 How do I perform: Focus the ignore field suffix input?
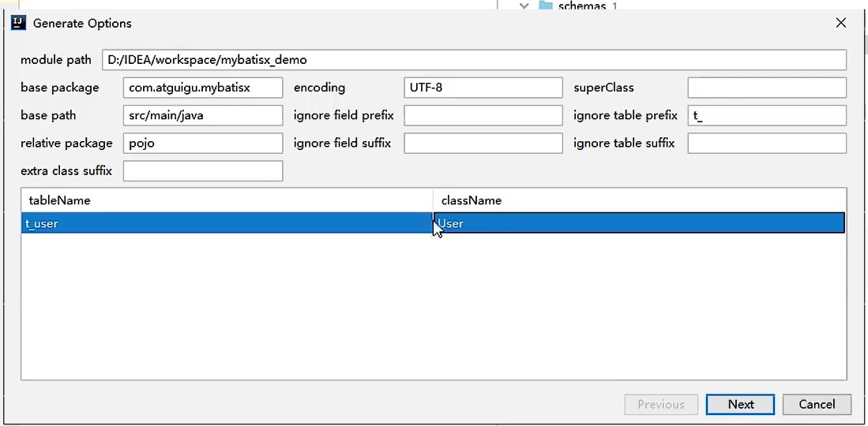pos(483,143)
